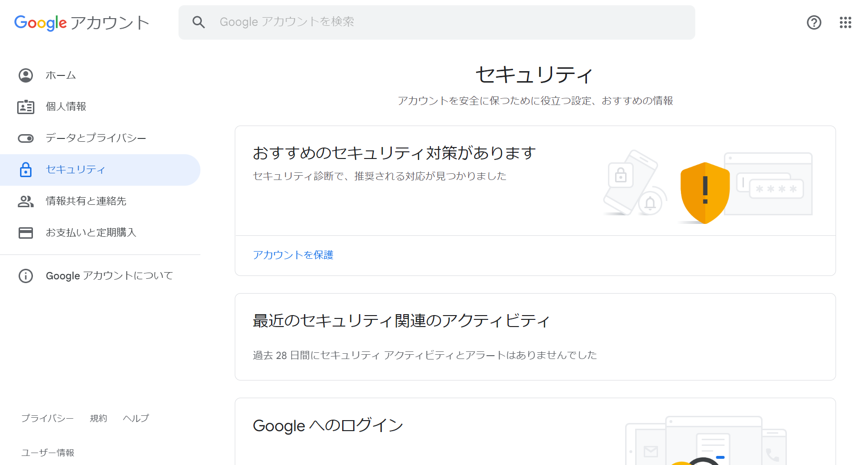
Task: Click the info icon beside Google アカウントについて
Action: tap(26, 276)
